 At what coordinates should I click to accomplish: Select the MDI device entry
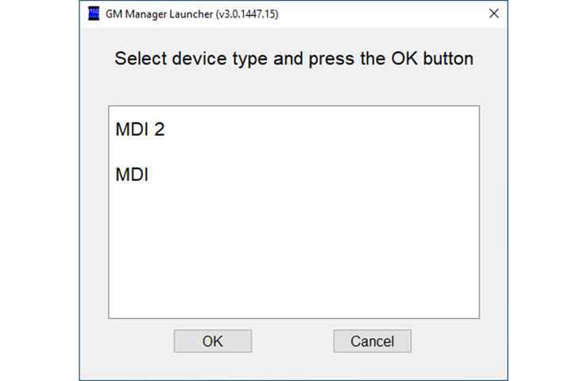pos(132,174)
